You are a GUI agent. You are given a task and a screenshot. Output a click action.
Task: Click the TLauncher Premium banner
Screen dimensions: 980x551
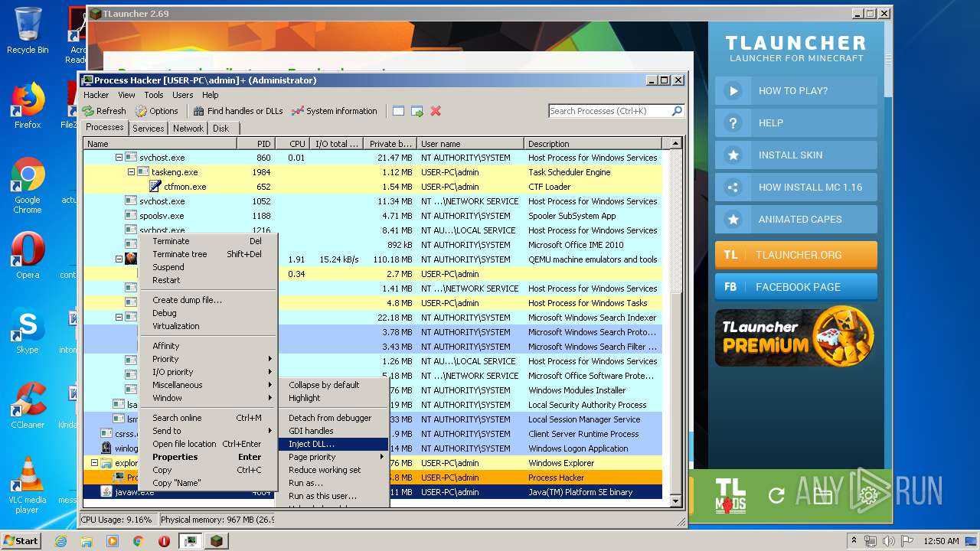(796, 337)
